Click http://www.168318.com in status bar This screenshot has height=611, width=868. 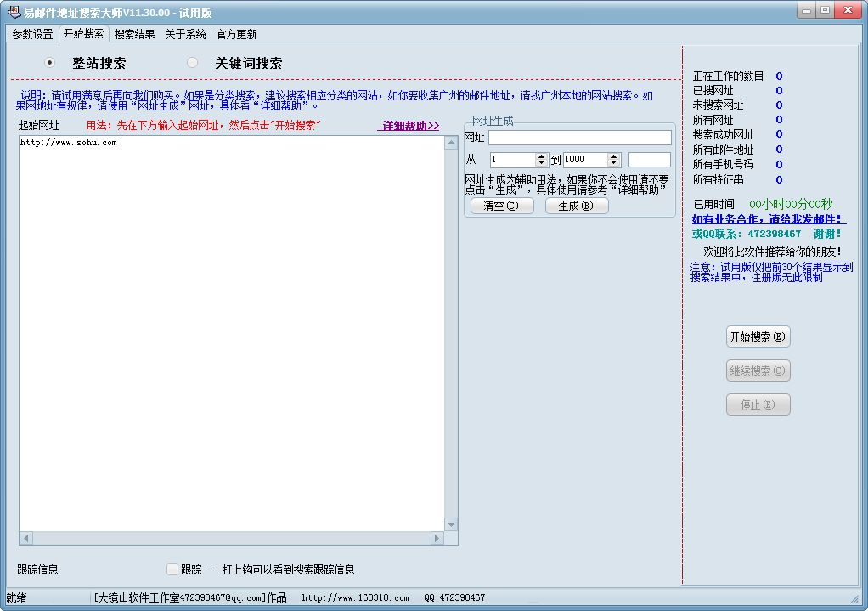(x=355, y=597)
